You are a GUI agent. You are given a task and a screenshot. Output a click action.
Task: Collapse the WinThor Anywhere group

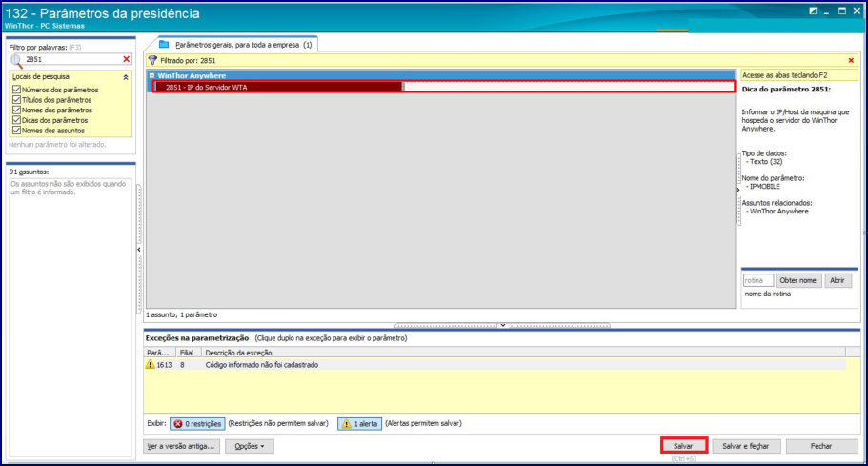point(151,76)
